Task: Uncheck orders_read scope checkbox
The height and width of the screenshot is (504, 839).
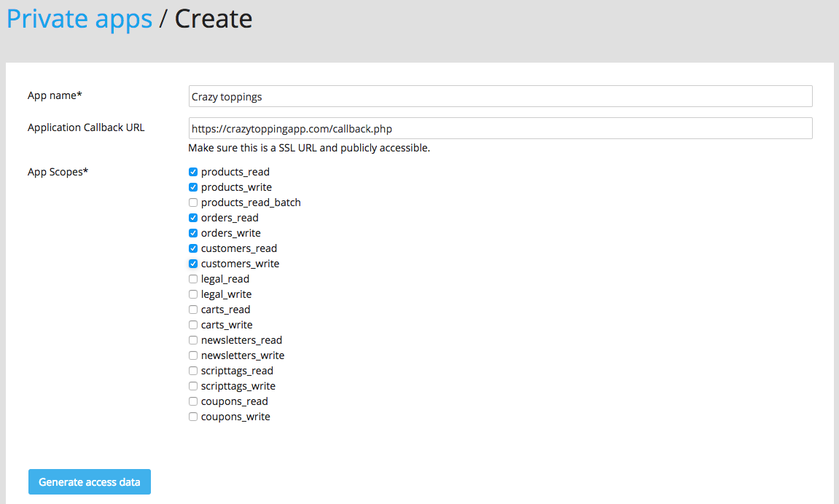Action: point(193,218)
